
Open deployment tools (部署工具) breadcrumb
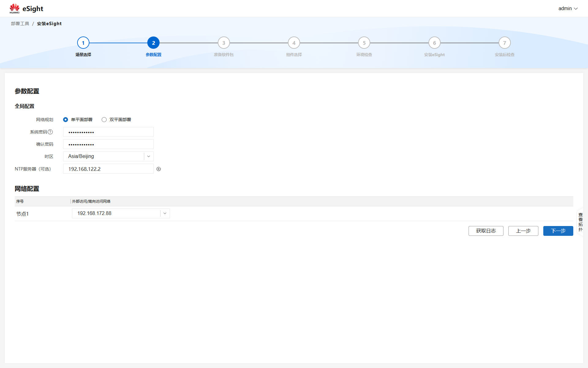coord(20,24)
